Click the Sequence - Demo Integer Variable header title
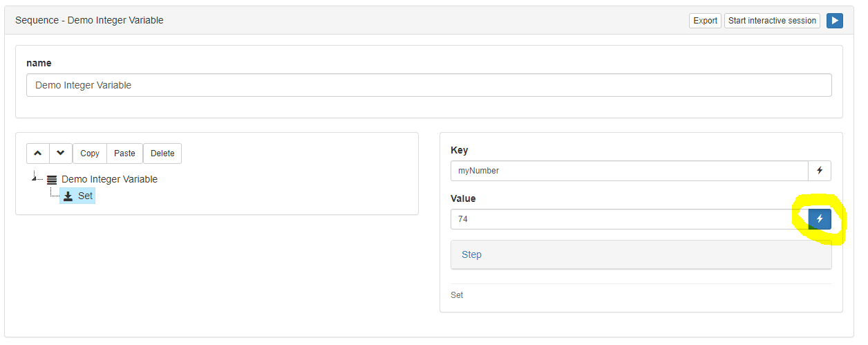868x345 pixels. (x=89, y=20)
